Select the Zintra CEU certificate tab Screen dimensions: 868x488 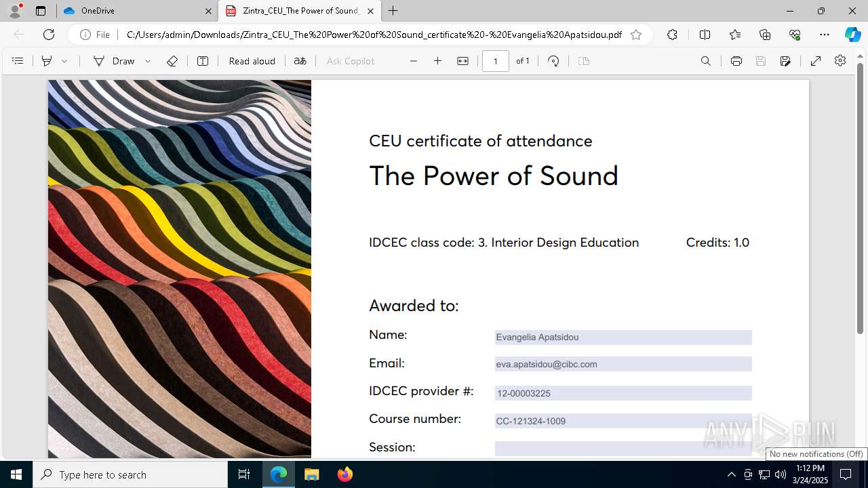[x=299, y=11]
